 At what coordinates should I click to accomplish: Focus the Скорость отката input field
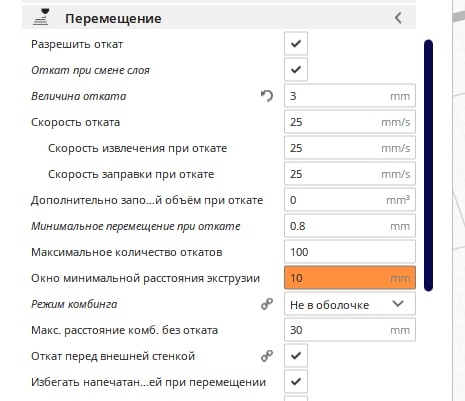[x=350, y=122]
